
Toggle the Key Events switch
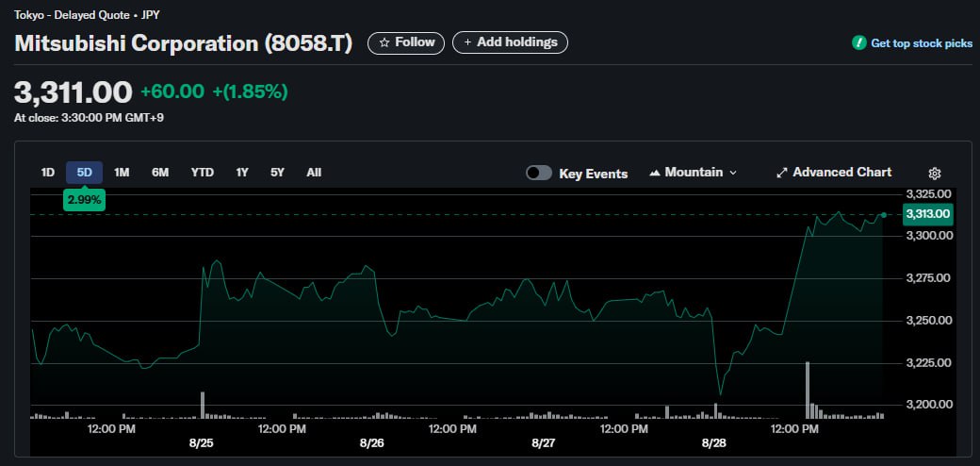(x=539, y=173)
